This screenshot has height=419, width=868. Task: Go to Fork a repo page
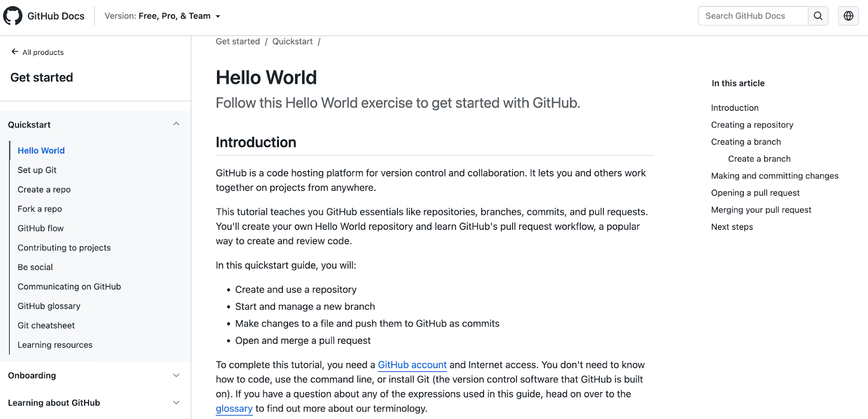(x=40, y=209)
